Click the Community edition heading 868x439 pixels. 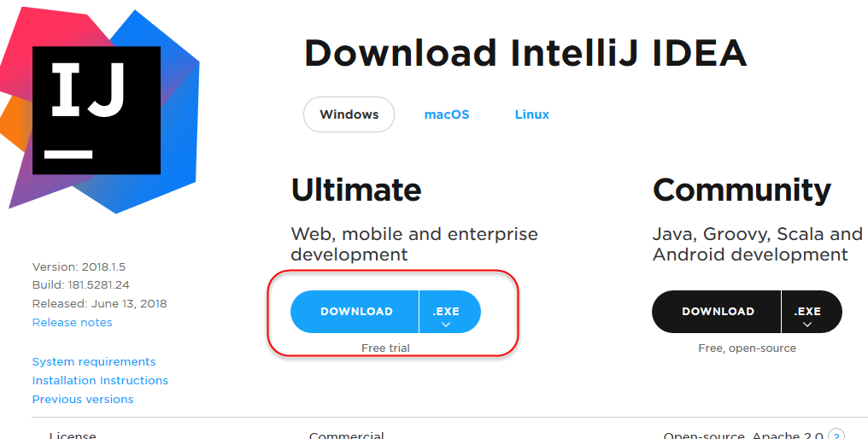click(x=742, y=191)
